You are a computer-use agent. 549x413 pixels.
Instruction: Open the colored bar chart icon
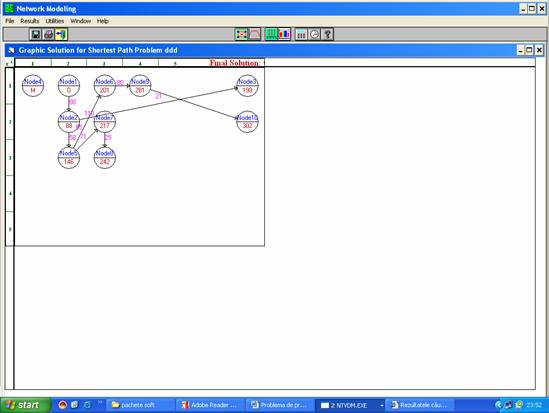[x=284, y=34]
